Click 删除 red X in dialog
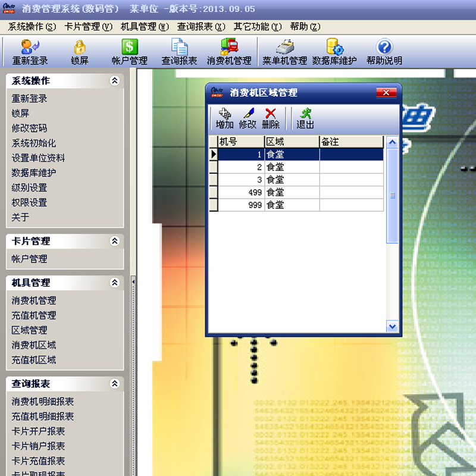The width and height of the screenshot is (476, 476). (271, 118)
